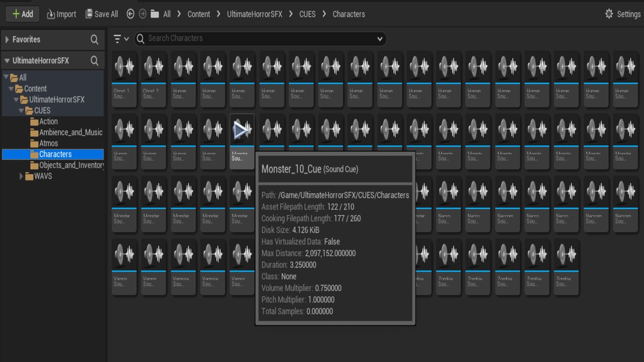Click the CUES folder icon in the tree
Screen dimensions: 644x362
coord(29,111)
